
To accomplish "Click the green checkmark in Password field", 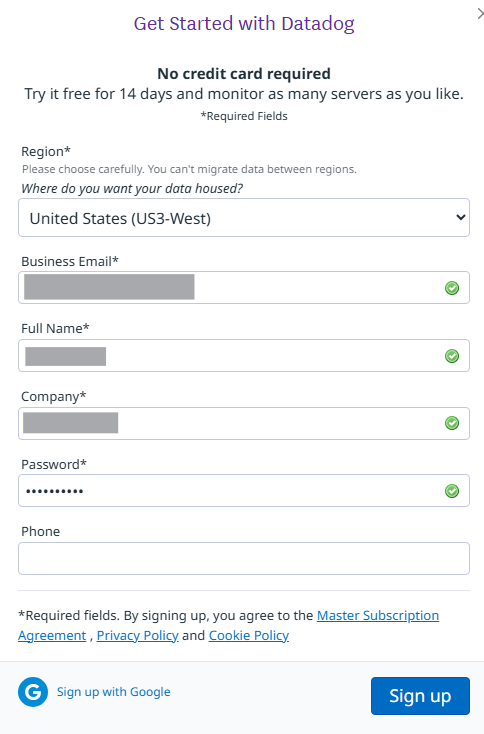I will pyautogui.click(x=452, y=491).
